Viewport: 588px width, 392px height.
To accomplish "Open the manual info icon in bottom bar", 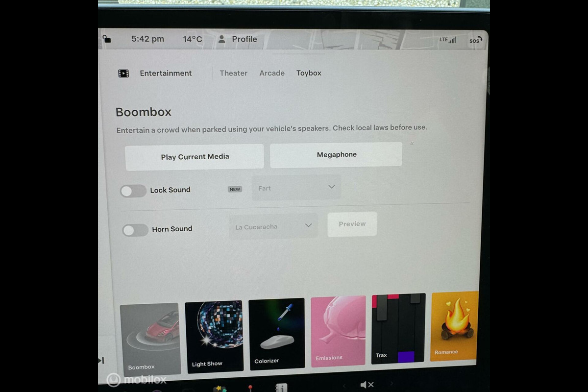I will [281, 388].
